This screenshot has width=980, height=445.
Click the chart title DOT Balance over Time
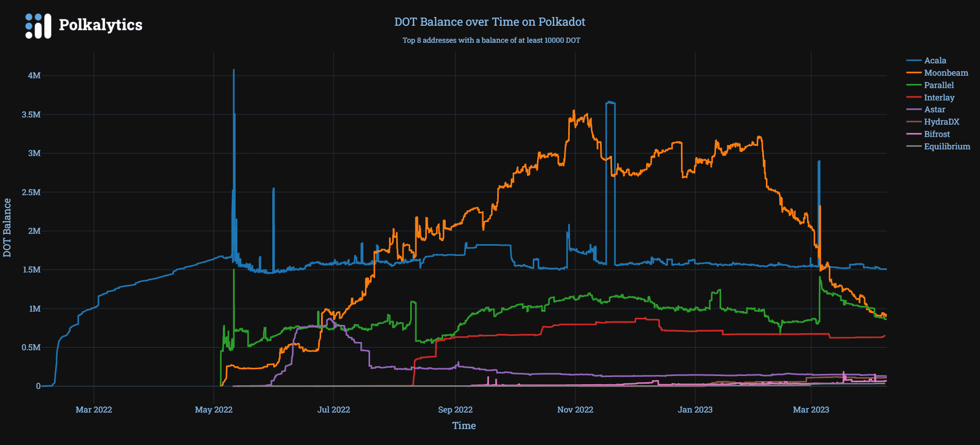click(x=489, y=22)
